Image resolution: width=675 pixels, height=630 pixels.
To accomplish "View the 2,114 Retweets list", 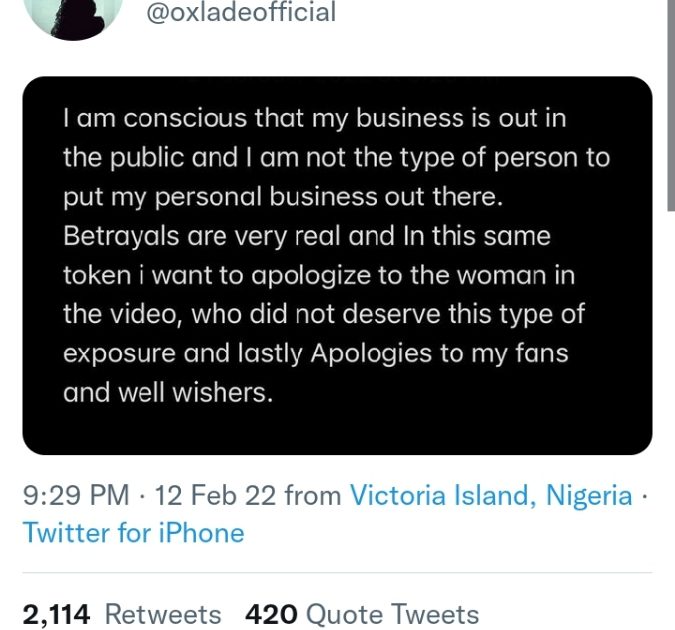I will pos(121,613).
